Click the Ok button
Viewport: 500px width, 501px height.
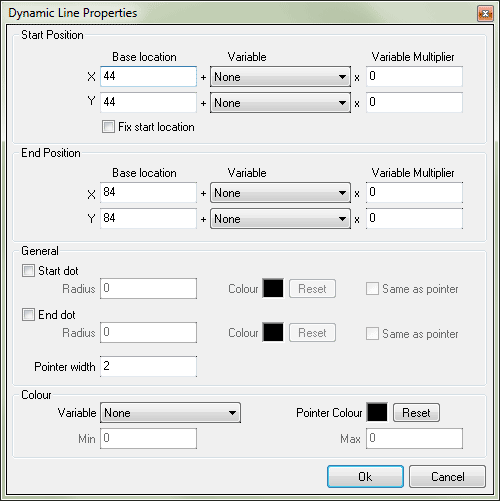click(365, 477)
